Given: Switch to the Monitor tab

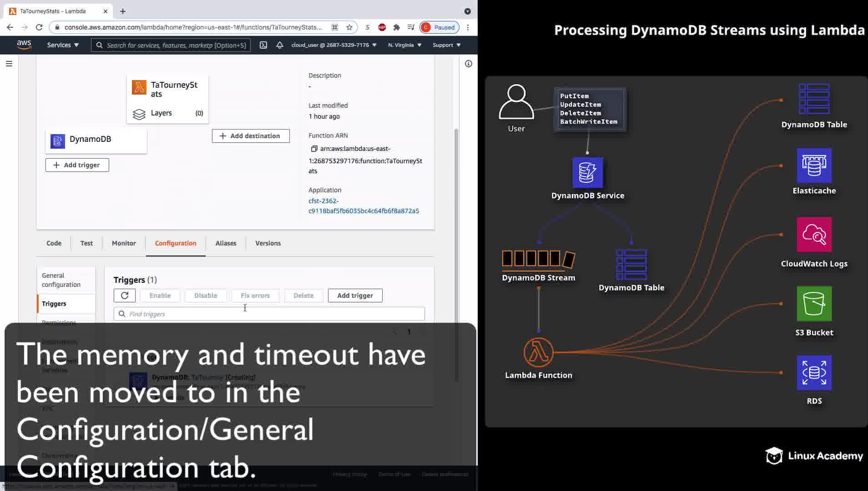Looking at the screenshot, I should pyautogui.click(x=124, y=243).
